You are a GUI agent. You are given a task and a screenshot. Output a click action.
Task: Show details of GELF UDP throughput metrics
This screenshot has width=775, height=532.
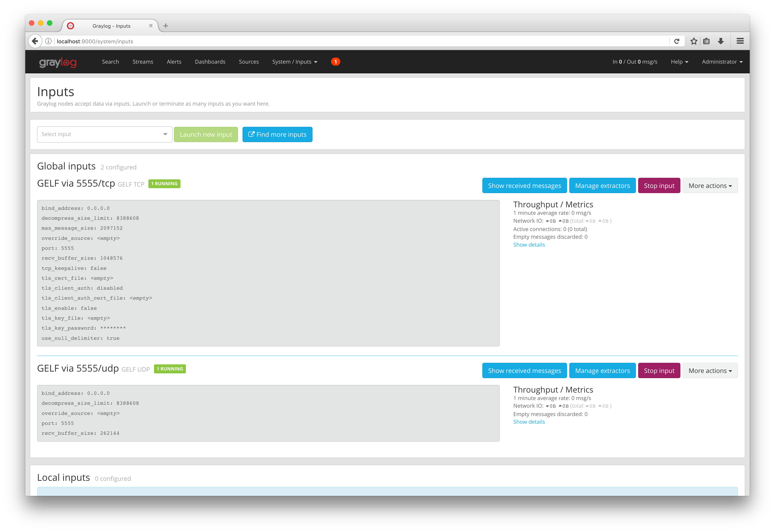(x=529, y=422)
